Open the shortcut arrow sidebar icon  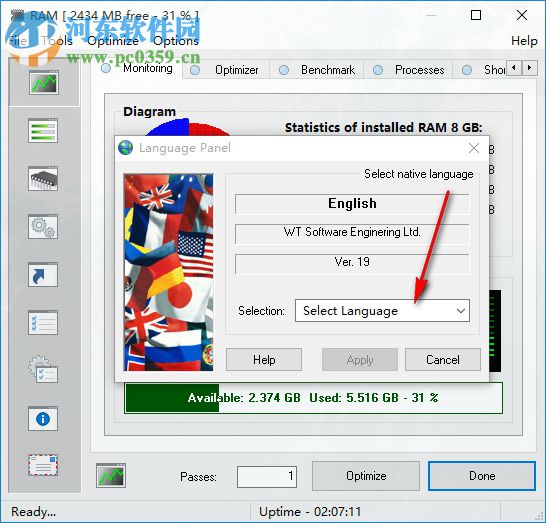[43, 275]
